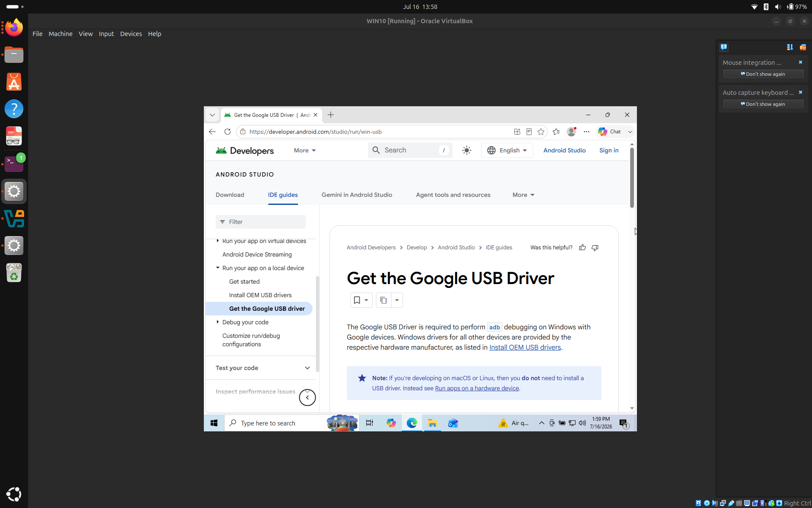Open Agent tools and resources tab

point(453,195)
